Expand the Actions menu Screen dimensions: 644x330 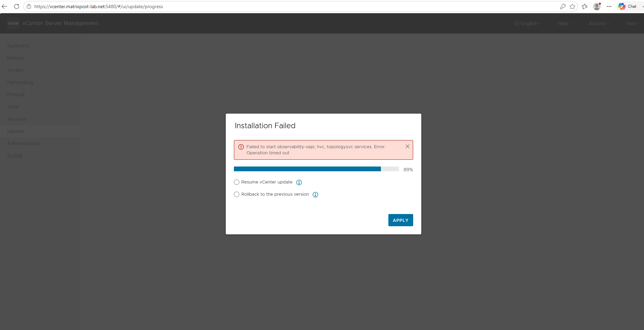click(x=599, y=23)
